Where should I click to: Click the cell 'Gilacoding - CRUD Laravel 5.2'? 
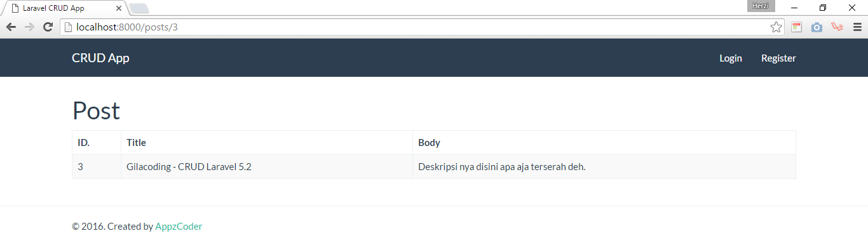coord(267,167)
